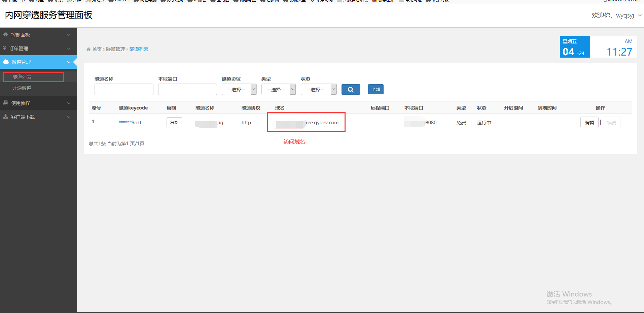This screenshot has width=644, height=313.
Task: Click the download icon for 客户端下载
Action: [x=5, y=117]
